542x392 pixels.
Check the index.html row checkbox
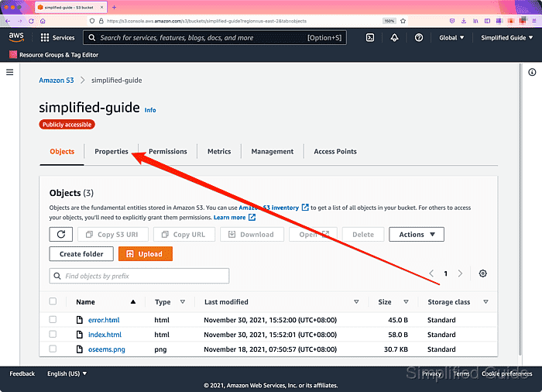53,334
